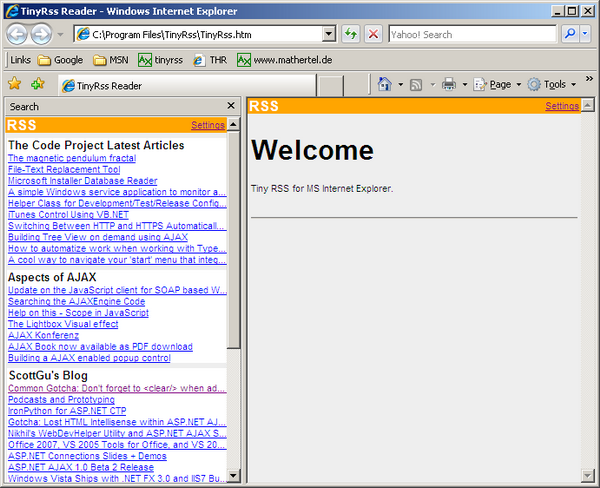Open 'The magnetic pendulum fractal' article
The width and height of the screenshot is (600, 488).
(72, 158)
